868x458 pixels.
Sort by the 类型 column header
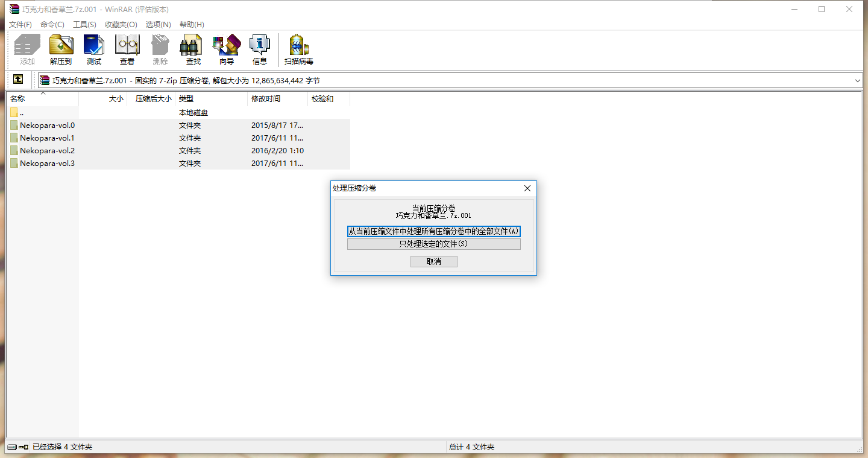[x=212, y=99]
